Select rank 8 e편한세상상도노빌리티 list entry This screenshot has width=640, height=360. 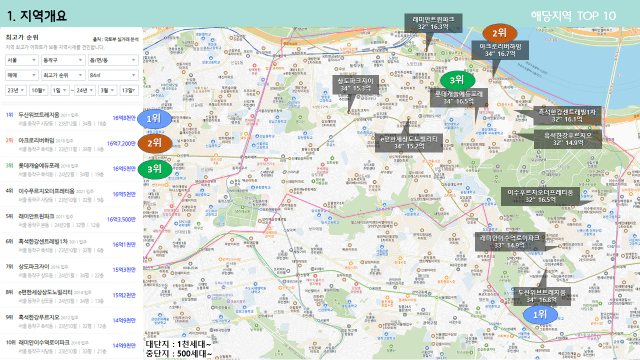point(71,296)
